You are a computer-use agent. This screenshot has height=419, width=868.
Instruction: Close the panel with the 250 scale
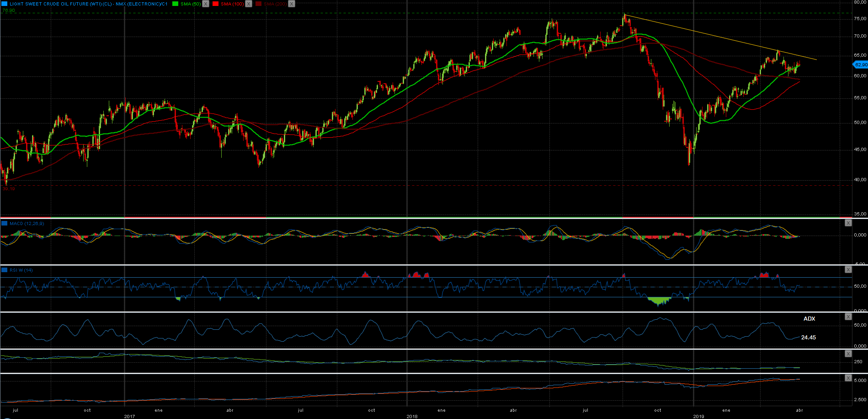[848, 354]
